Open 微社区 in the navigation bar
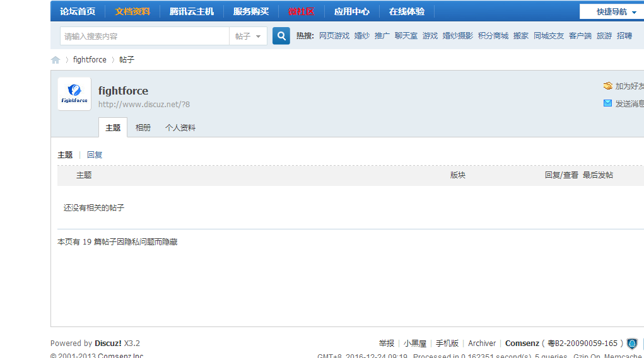Screen dimensions: 644x358 pos(301,11)
